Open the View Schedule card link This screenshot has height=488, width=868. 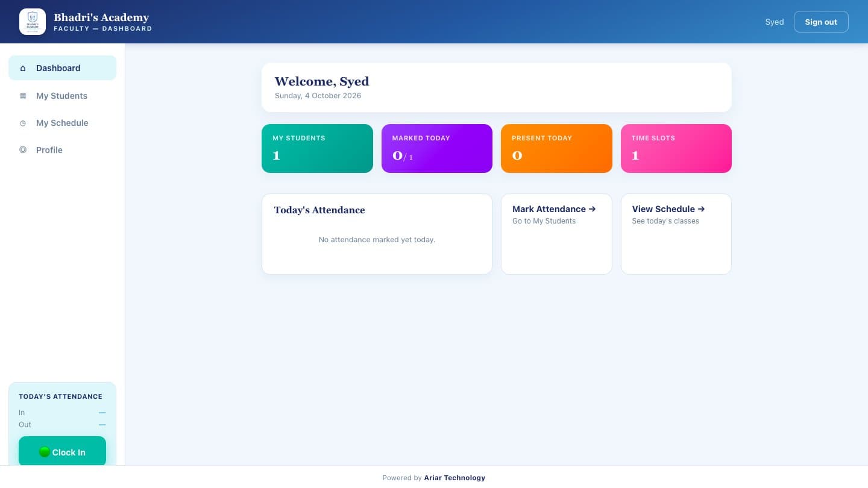[676, 234]
